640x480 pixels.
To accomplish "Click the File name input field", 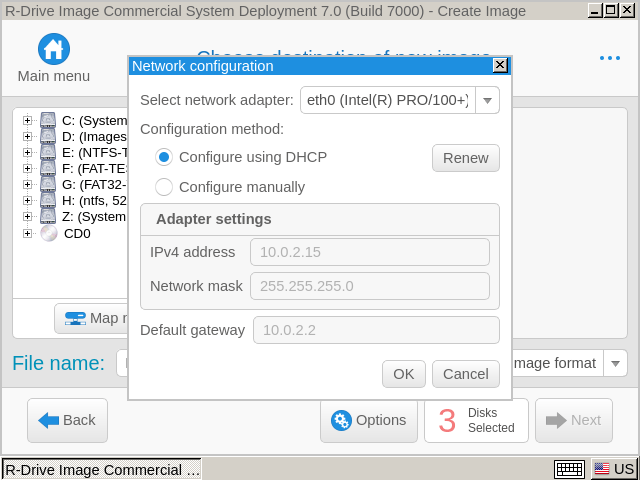I will click(122, 363).
